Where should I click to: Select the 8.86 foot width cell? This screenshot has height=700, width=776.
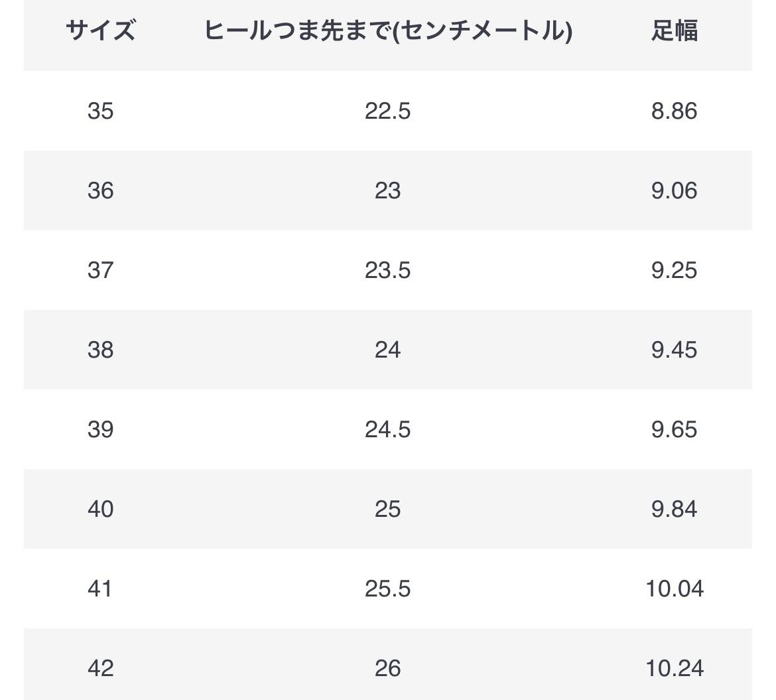click(x=674, y=111)
